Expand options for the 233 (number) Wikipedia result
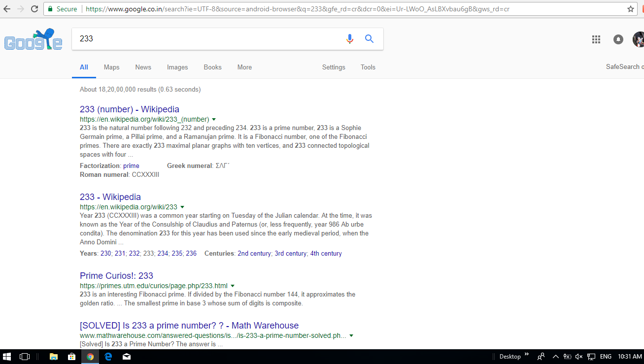Viewport: 644px width, 364px height. tap(214, 120)
